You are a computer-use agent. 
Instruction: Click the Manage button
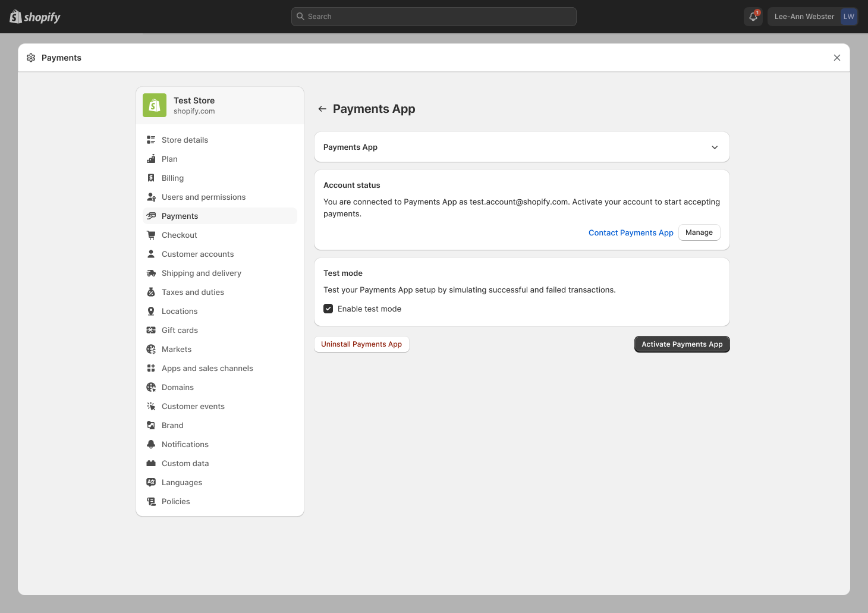coord(699,232)
